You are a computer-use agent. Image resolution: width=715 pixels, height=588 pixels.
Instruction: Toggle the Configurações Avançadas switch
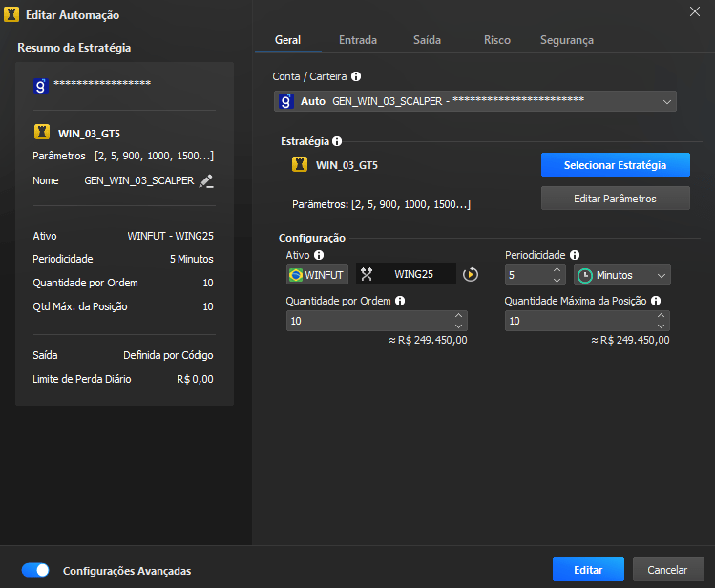[x=36, y=570]
